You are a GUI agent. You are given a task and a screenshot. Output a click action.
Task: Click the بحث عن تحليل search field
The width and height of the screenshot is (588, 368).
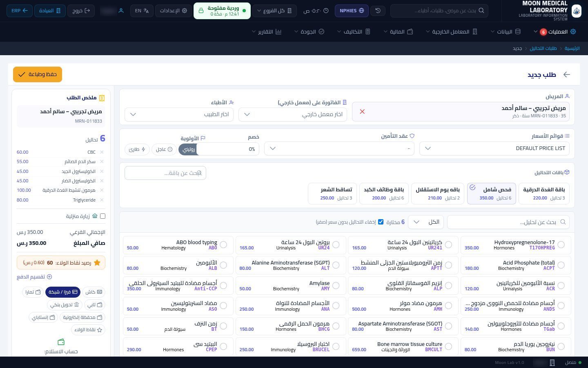coord(508,222)
